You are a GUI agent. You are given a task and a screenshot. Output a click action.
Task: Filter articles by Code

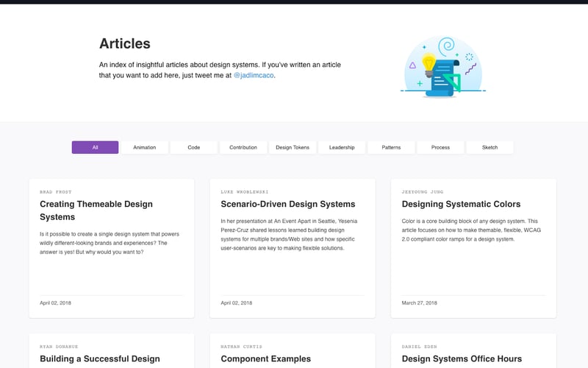(x=194, y=147)
